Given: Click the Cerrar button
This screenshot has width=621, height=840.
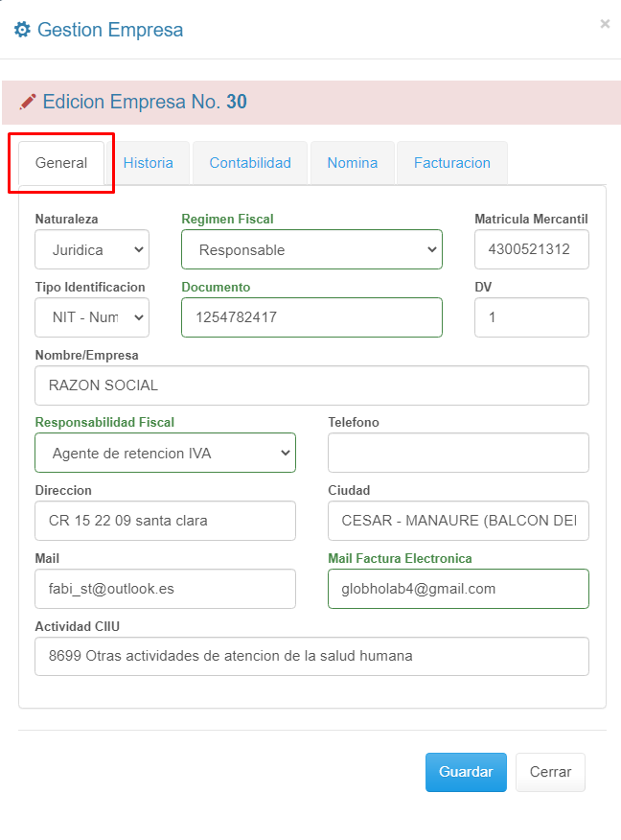Looking at the screenshot, I should coord(550,772).
